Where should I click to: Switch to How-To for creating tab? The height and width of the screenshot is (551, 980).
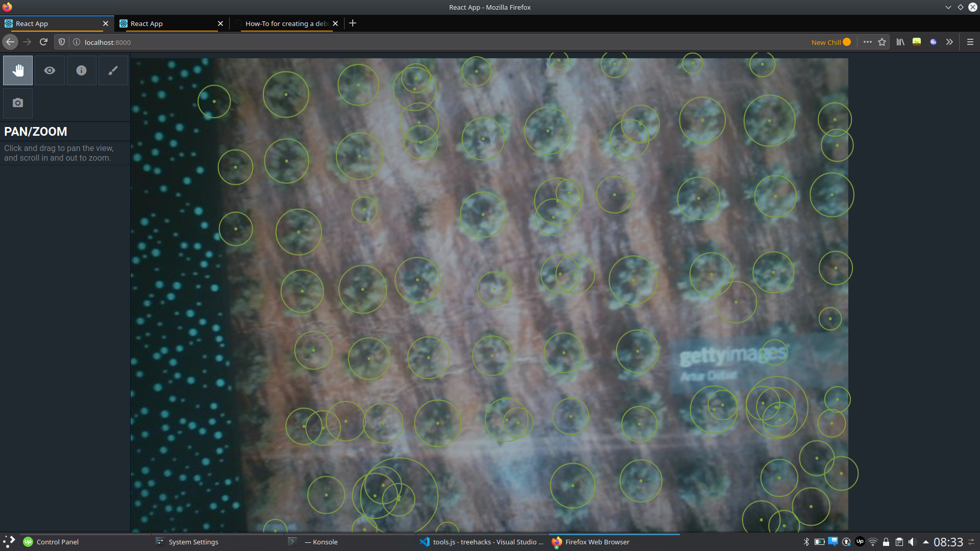tap(285, 23)
